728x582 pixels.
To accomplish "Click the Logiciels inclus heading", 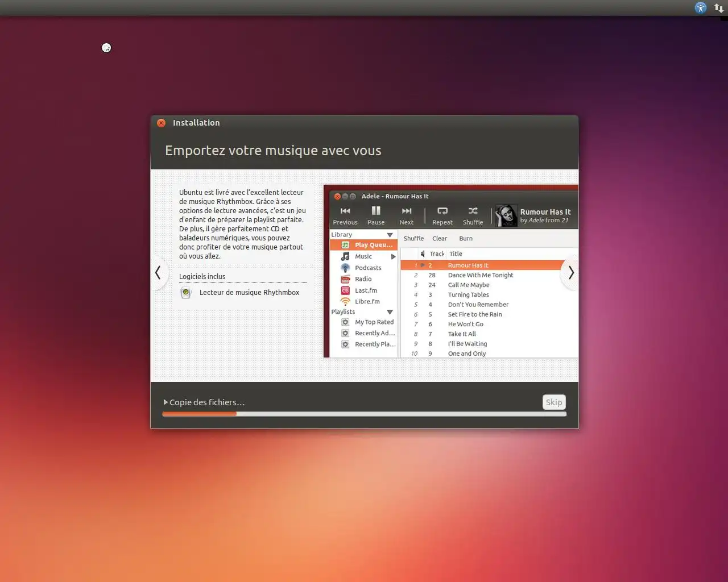I will tap(202, 277).
